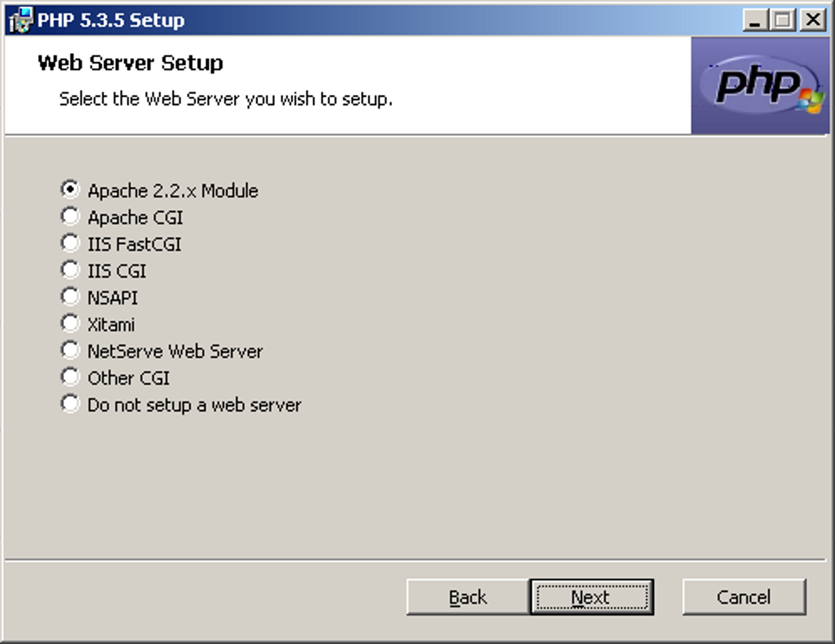Minimize the PHP Setup window

(755, 21)
